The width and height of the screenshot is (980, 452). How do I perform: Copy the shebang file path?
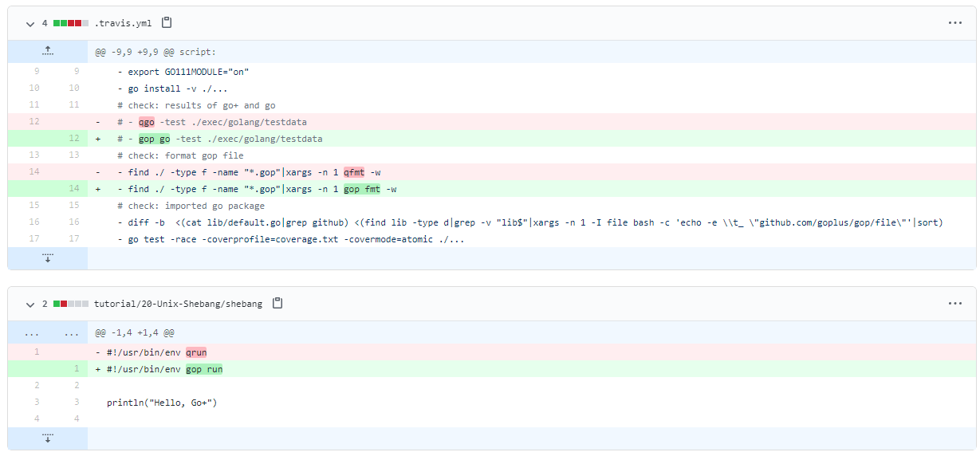pos(277,304)
